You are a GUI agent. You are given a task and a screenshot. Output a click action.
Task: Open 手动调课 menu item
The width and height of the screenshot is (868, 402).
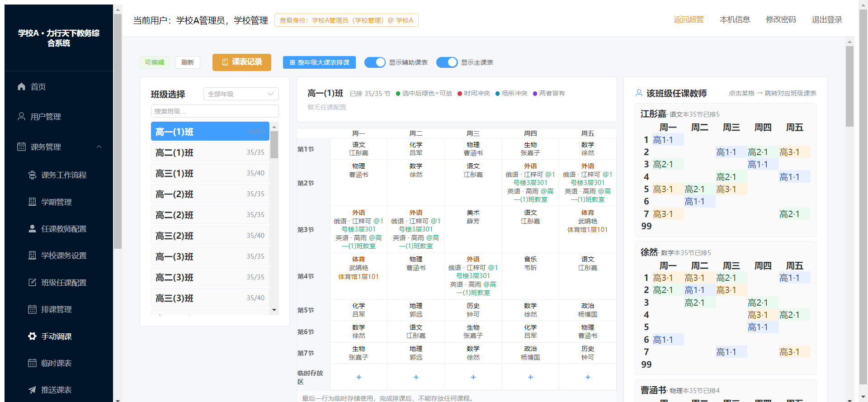(x=59, y=336)
